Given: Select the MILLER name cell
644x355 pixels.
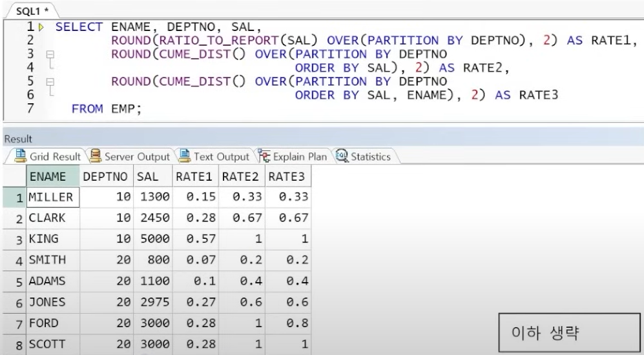Looking at the screenshot, I should pyautogui.click(x=53, y=198).
